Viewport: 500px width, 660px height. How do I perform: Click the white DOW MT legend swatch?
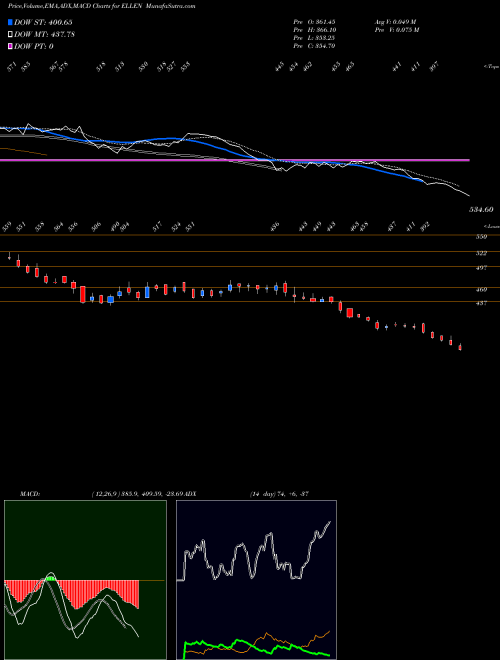tap(10, 35)
